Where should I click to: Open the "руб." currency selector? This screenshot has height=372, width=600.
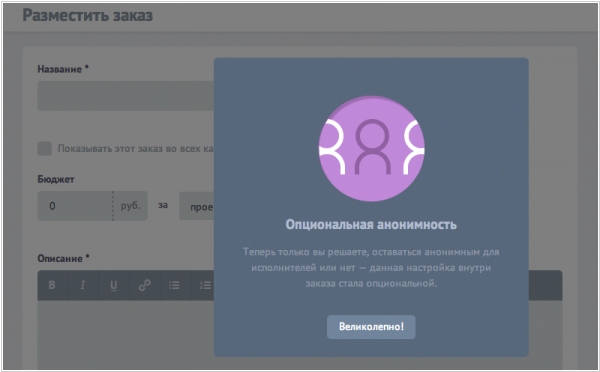point(130,206)
